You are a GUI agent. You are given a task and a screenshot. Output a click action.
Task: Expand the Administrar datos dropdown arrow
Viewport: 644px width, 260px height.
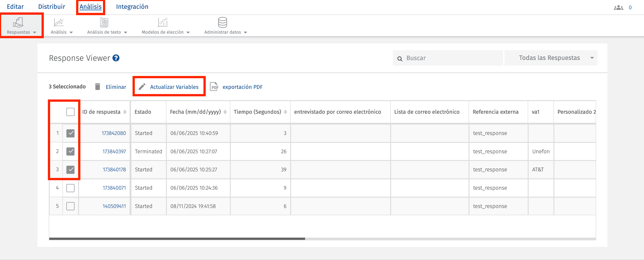point(245,33)
